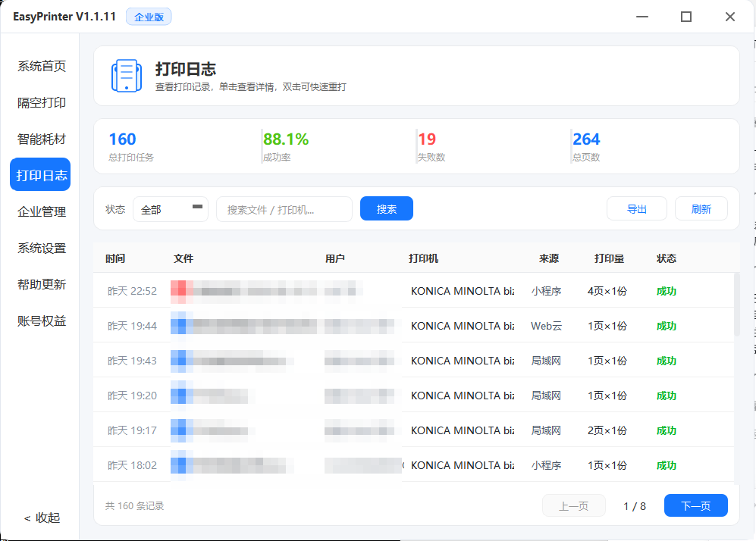Click the 88.1% 成功率 statistic
Screen dimensions: 756x541
point(285,146)
